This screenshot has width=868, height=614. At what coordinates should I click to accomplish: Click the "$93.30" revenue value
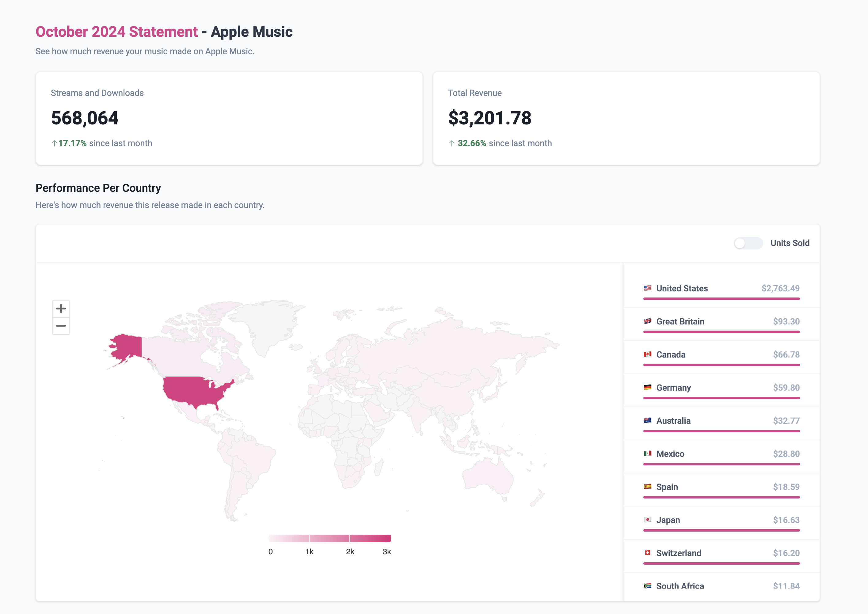(786, 321)
